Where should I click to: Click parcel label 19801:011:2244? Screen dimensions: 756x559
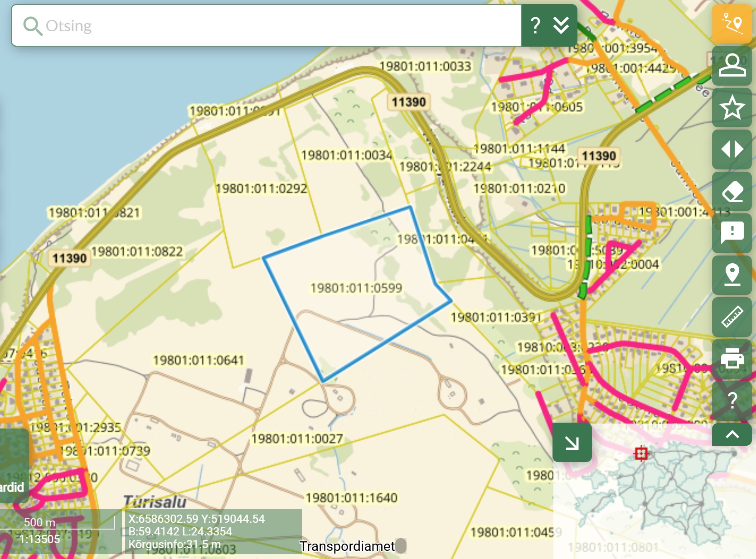click(x=445, y=166)
